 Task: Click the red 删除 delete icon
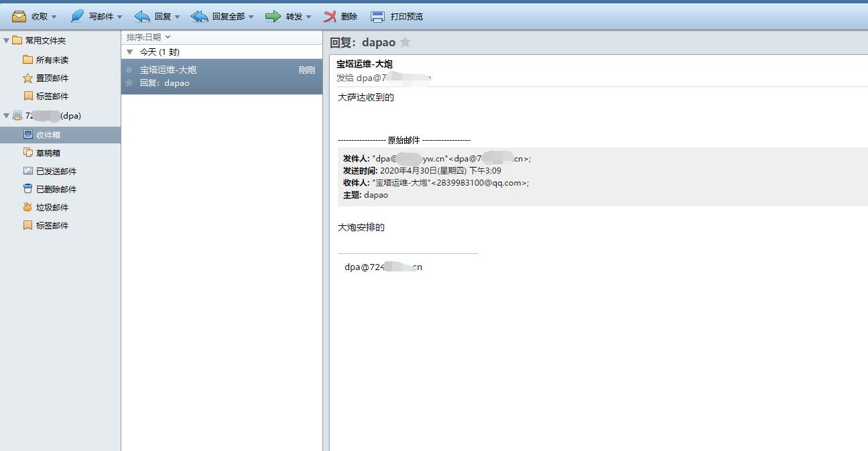[x=330, y=16]
